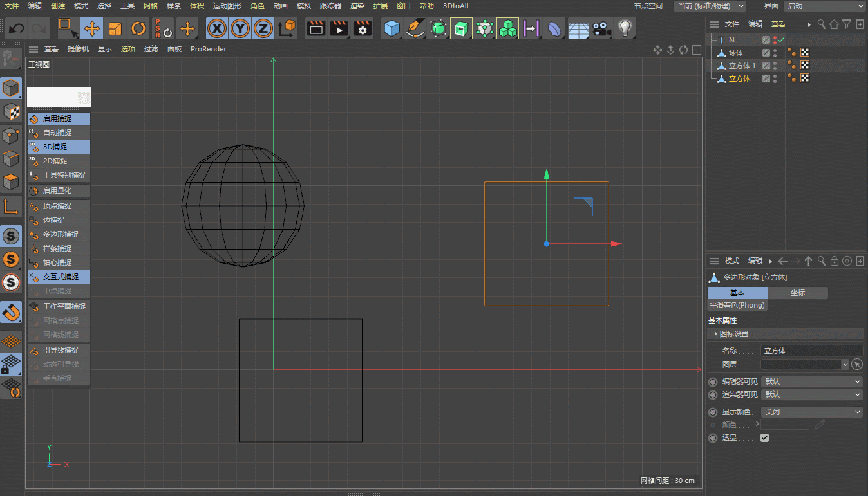Open the 显示颜色 dropdown

(811, 412)
